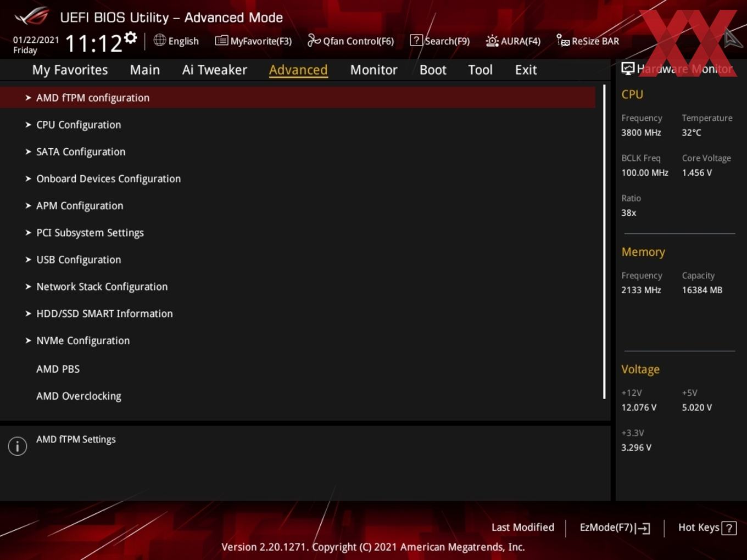The height and width of the screenshot is (560, 747).
Task: Switch to EzMode(F7)
Action: [x=615, y=528]
